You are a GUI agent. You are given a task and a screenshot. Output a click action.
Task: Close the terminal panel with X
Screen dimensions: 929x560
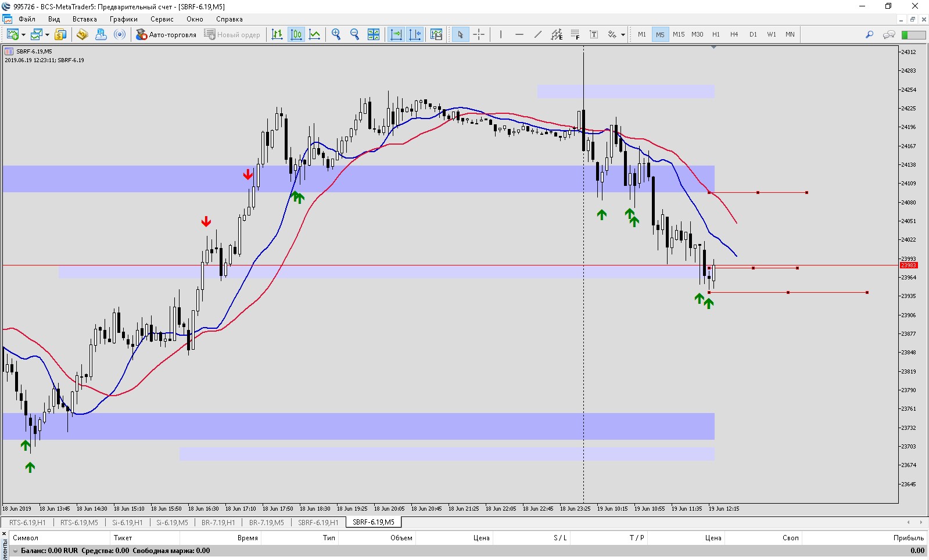(x=4, y=534)
